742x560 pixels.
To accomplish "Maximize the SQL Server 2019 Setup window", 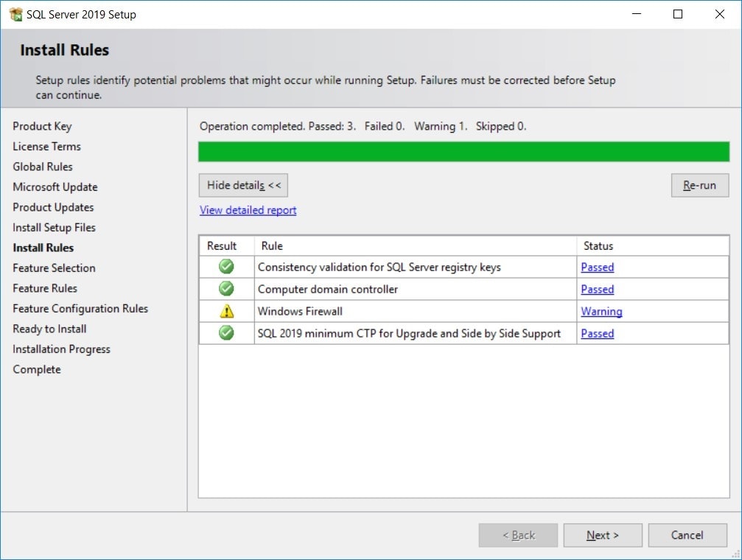I will 678,14.
